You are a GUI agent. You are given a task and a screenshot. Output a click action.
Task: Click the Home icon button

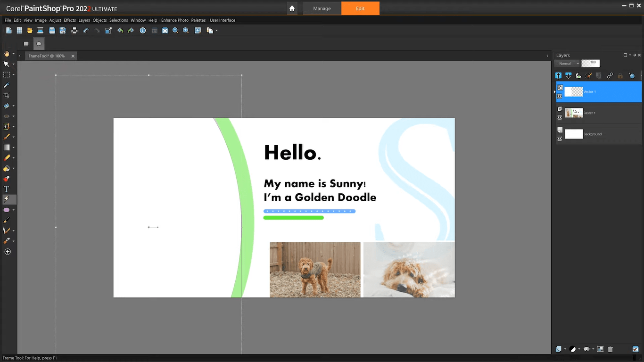292,8
